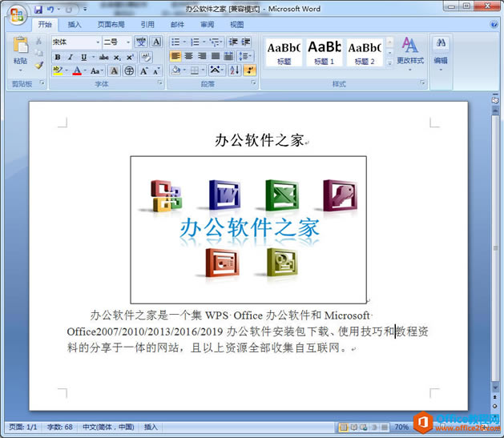The image size is (504, 438).
Task: Toggle italic formatting
Action: [71, 57]
